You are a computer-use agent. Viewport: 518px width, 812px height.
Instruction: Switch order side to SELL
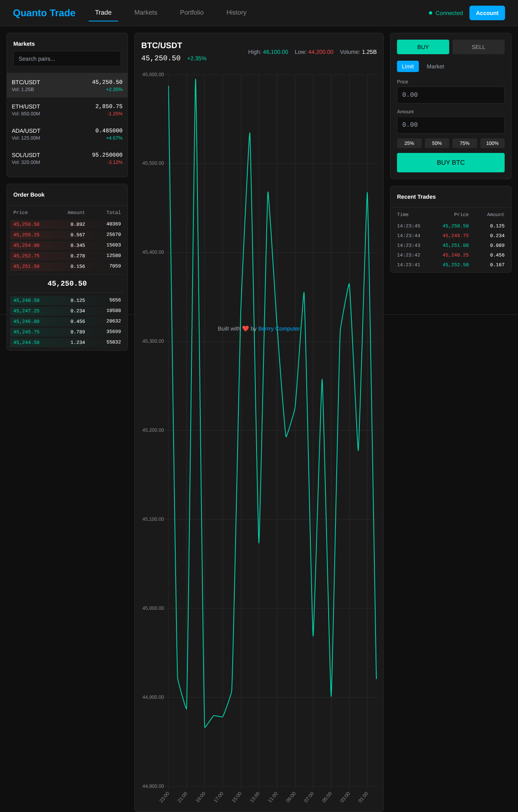pos(478,47)
